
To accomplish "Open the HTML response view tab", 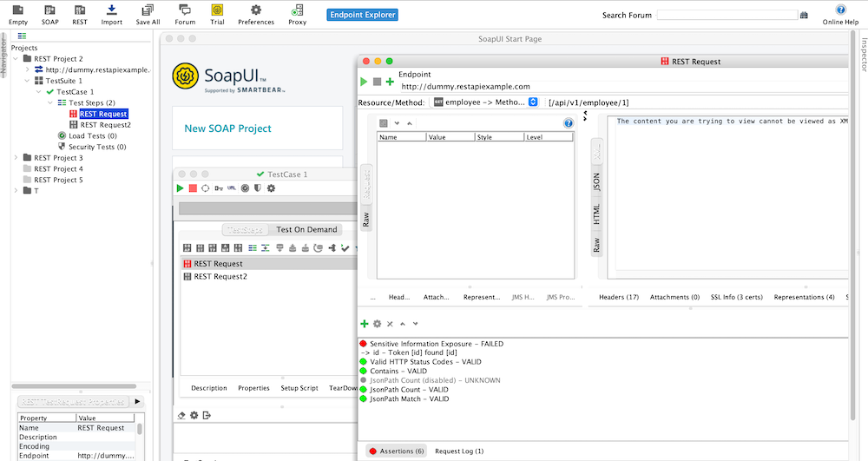I will coord(597,214).
